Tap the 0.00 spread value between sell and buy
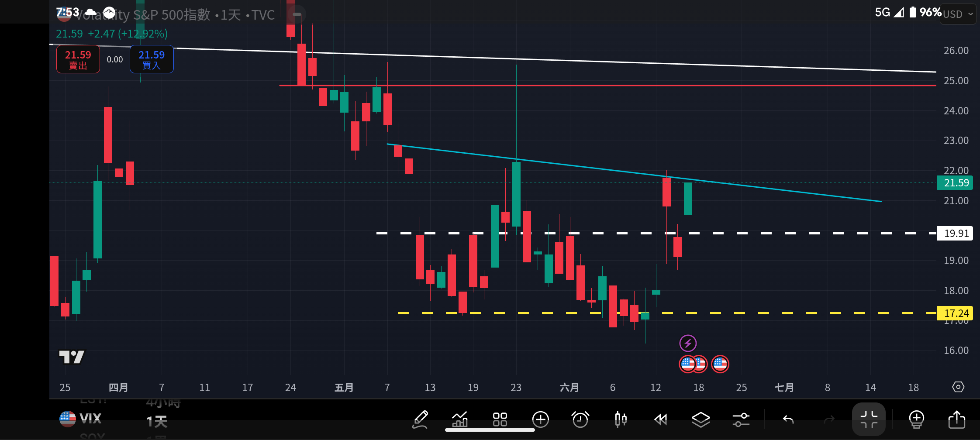 (115, 59)
